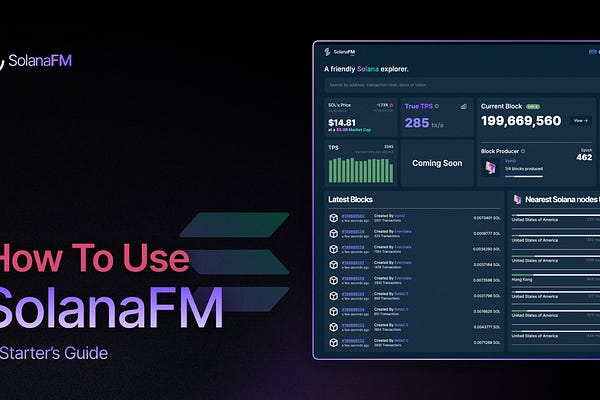Open creator link in 0.0009777 SOL block row
600x400 pixels.
(x=403, y=232)
